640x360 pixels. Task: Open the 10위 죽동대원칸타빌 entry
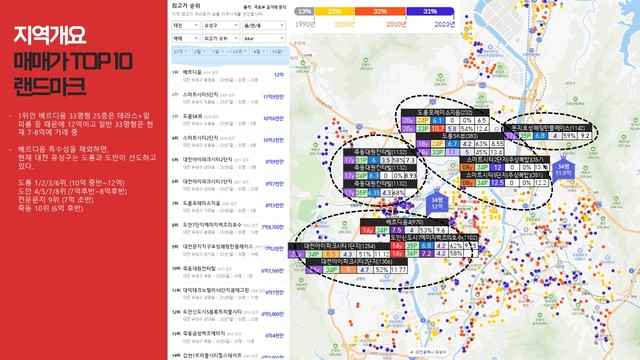228,272
